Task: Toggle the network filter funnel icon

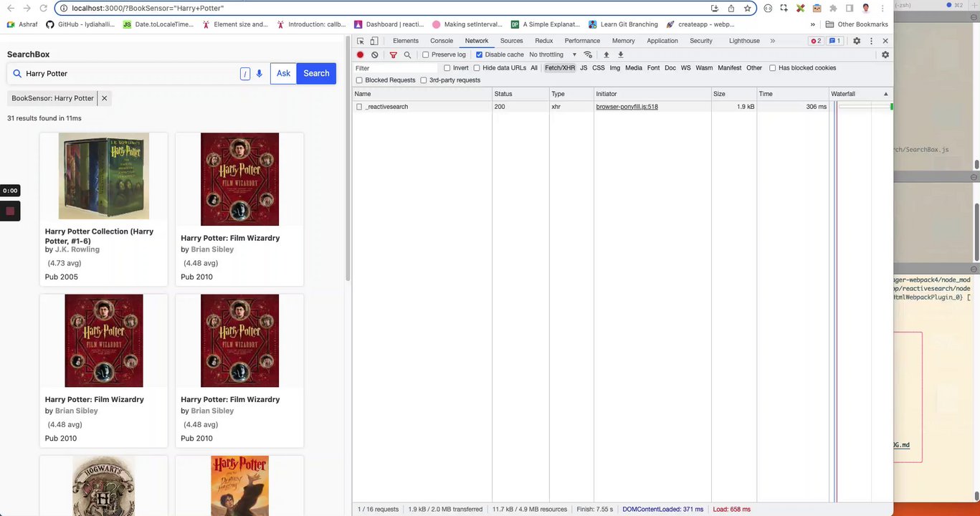Action: 393,54
